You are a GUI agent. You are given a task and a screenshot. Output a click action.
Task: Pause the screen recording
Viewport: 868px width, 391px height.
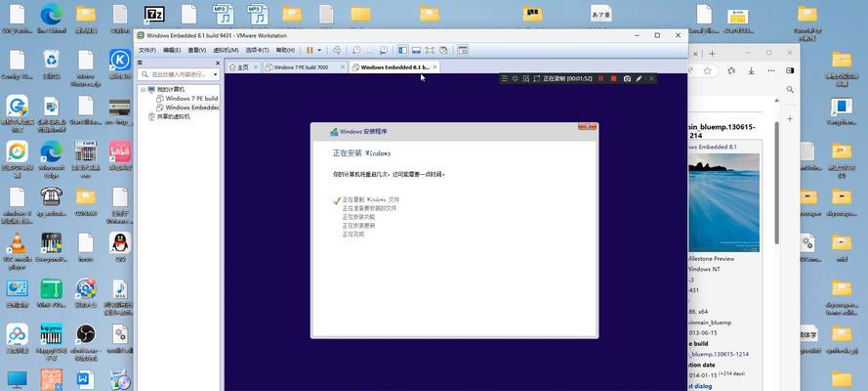click(601, 79)
